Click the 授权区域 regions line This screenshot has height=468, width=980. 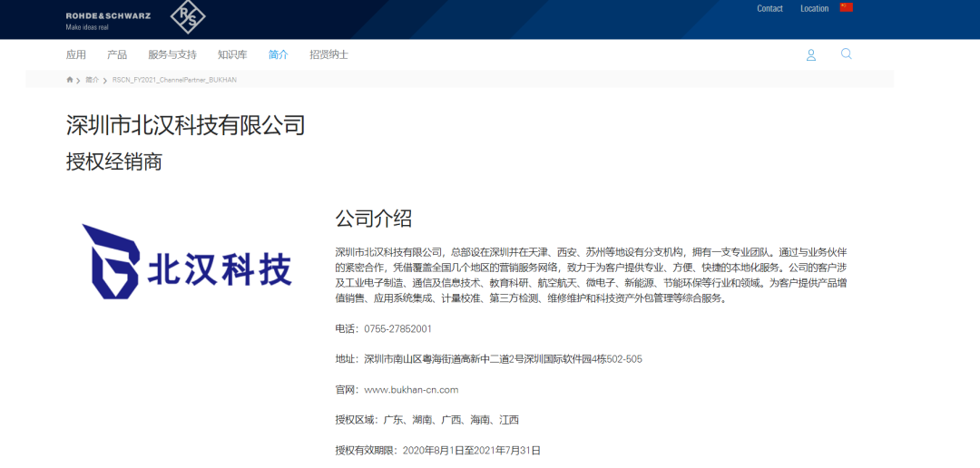pyautogui.click(x=427, y=420)
